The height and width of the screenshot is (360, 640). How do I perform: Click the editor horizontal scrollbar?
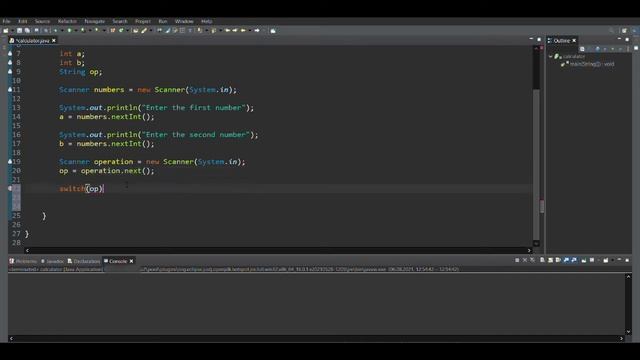[278, 250]
